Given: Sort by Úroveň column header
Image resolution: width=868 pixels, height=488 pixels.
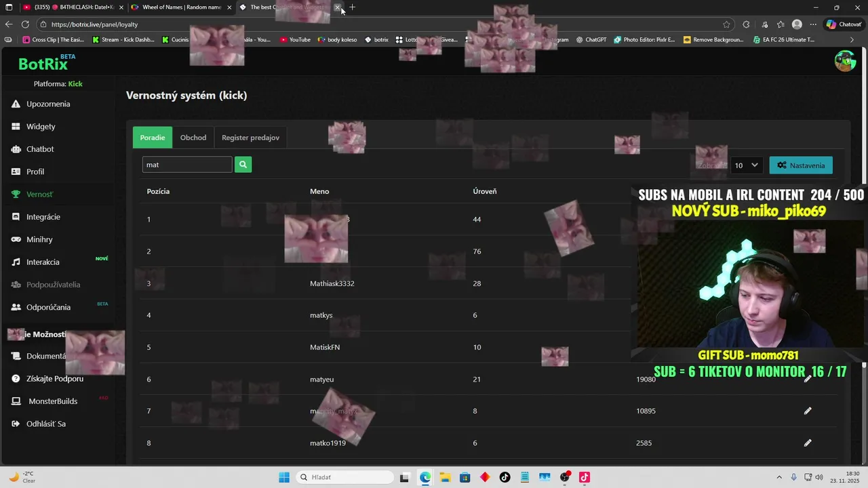Looking at the screenshot, I should click(x=485, y=191).
